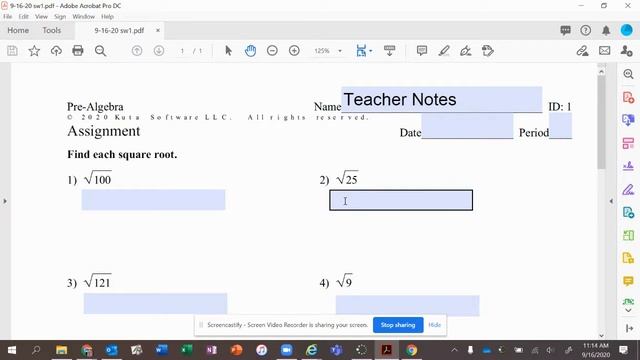Image resolution: width=640 pixels, height=360 pixels.
Task: Click the answer field for √25
Action: click(x=401, y=200)
